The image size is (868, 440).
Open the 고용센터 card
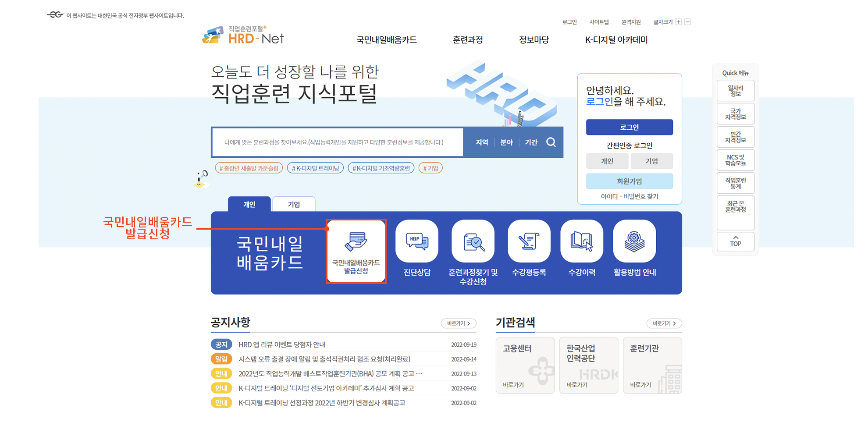(525, 365)
